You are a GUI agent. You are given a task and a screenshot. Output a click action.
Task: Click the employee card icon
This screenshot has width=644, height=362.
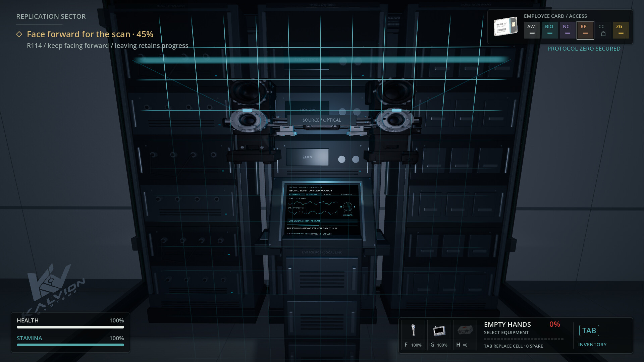(x=505, y=26)
